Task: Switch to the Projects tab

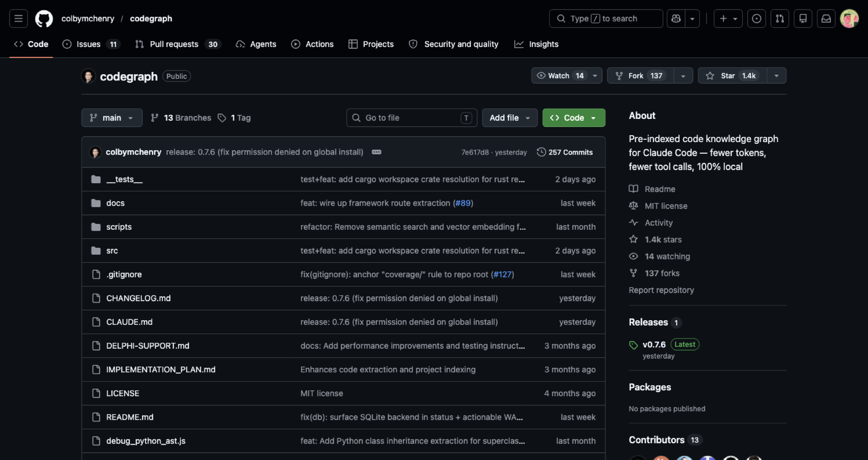Action: click(371, 44)
